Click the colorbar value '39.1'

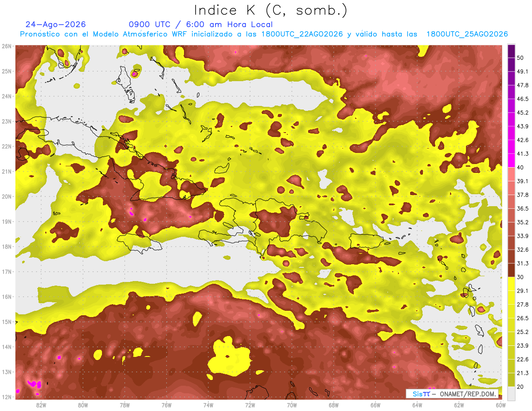click(523, 181)
